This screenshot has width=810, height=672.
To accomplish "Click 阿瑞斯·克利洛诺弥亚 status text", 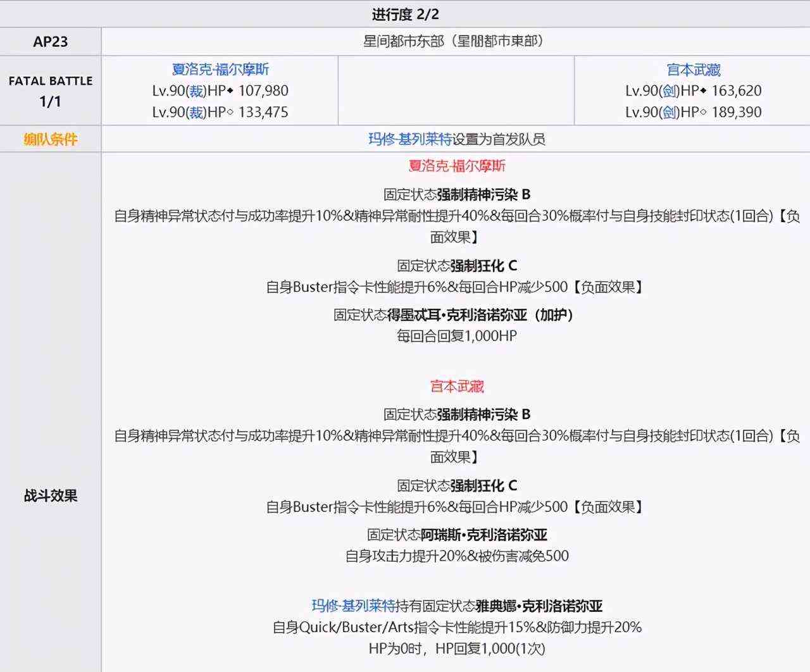I will (484, 535).
